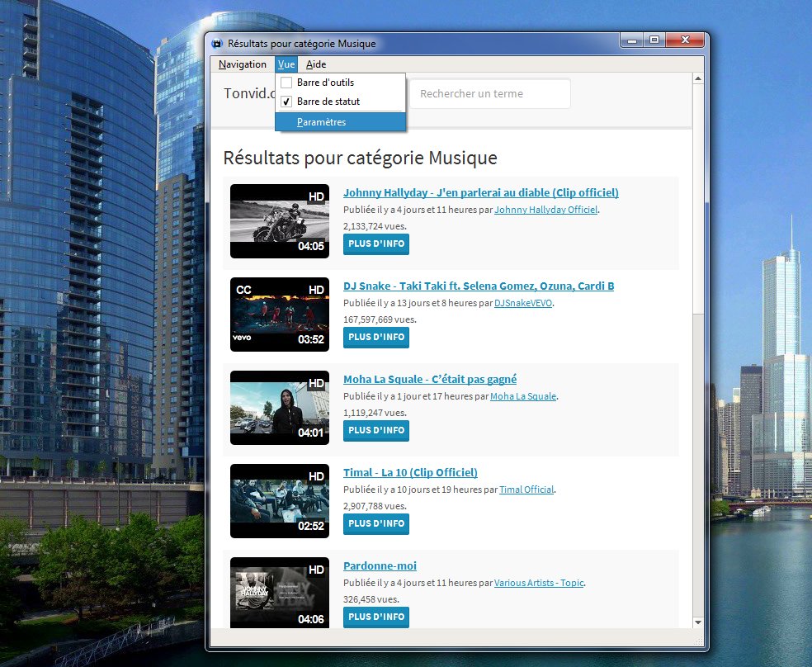Click the Moha La Squale video thumbnail

pyautogui.click(x=280, y=408)
